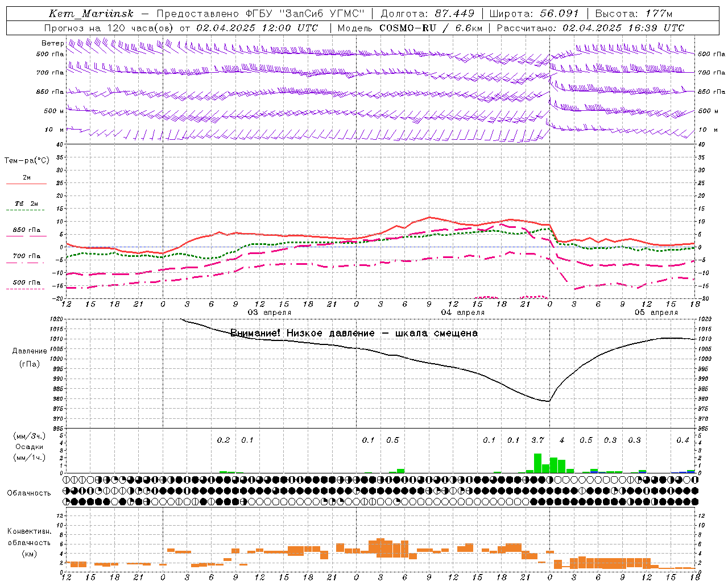Click the '04 апреля' date label
Screen dimensions: 728x582
click(x=463, y=313)
